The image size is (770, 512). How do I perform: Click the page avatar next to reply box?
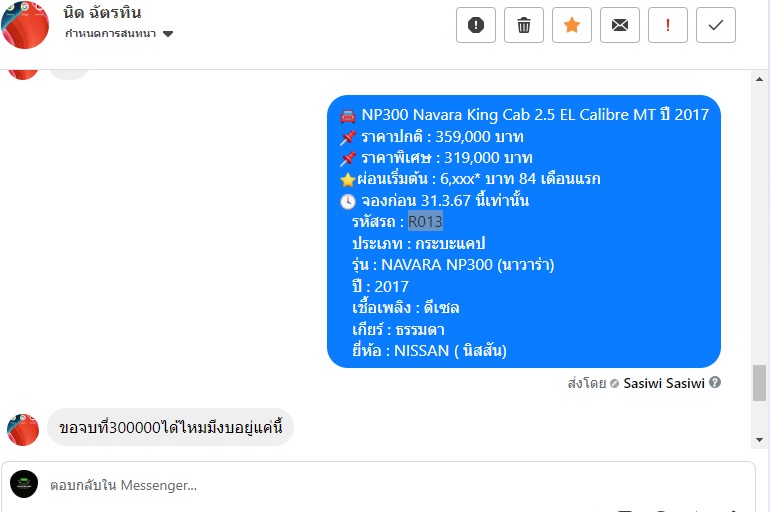click(x=24, y=484)
